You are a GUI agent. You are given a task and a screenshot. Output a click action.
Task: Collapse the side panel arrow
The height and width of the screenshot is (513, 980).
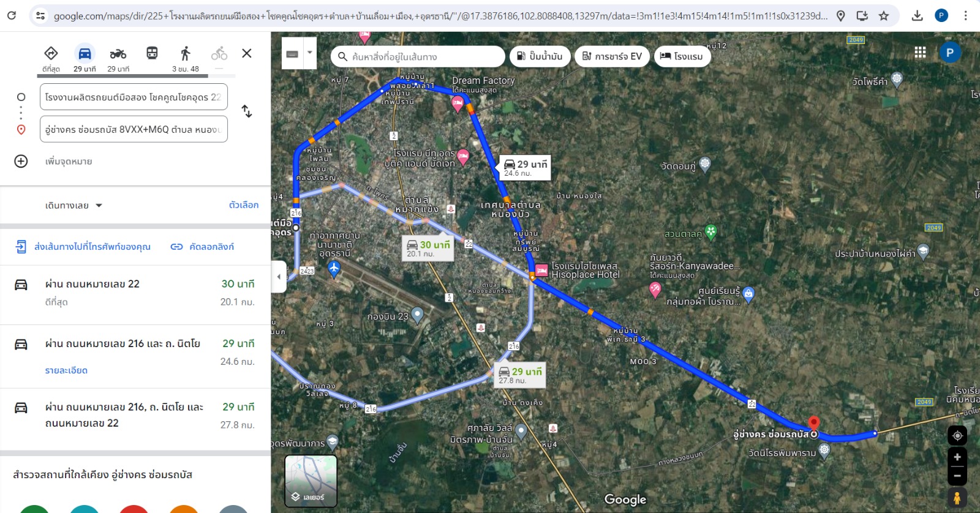[279, 277]
